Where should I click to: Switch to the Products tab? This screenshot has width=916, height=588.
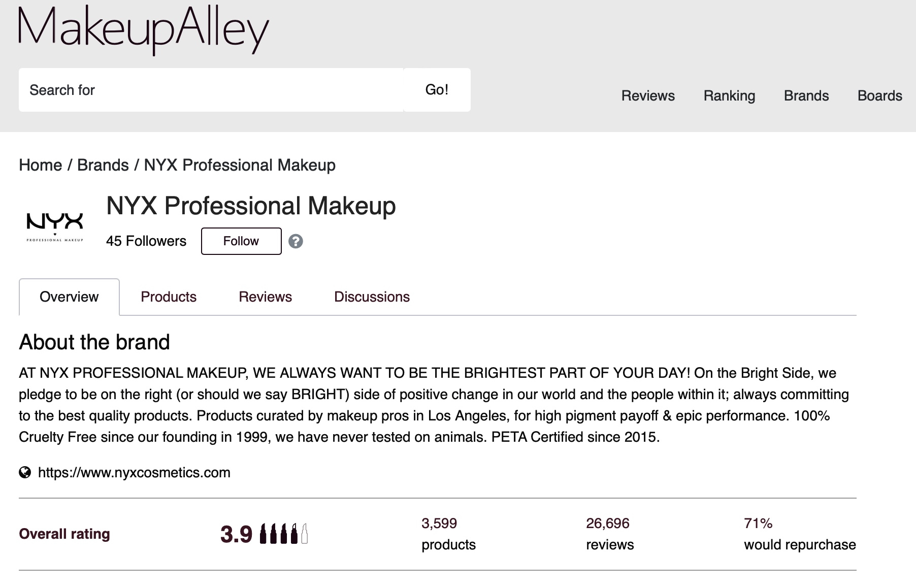(169, 297)
